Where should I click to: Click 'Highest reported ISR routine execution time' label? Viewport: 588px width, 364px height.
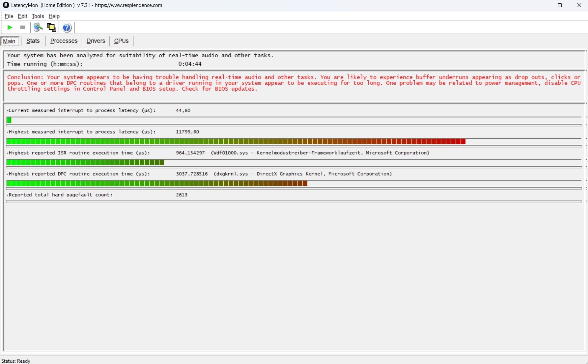pyautogui.click(x=79, y=153)
